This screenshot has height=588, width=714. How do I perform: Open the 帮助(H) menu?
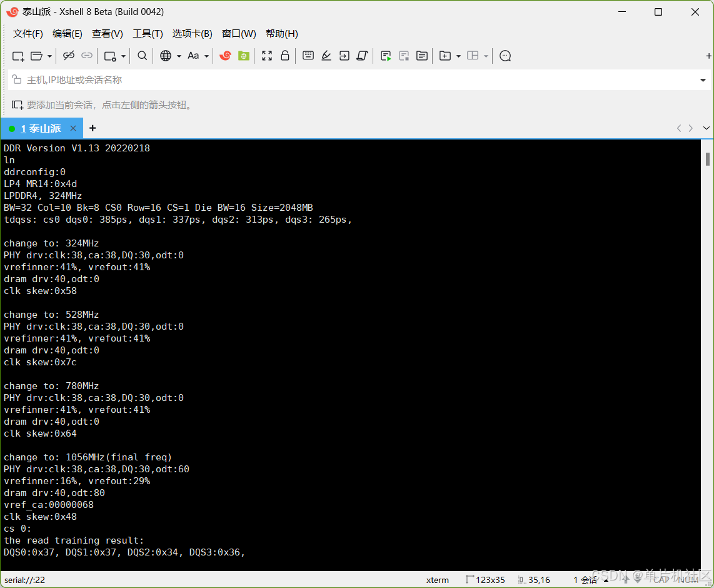pyautogui.click(x=282, y=34)
